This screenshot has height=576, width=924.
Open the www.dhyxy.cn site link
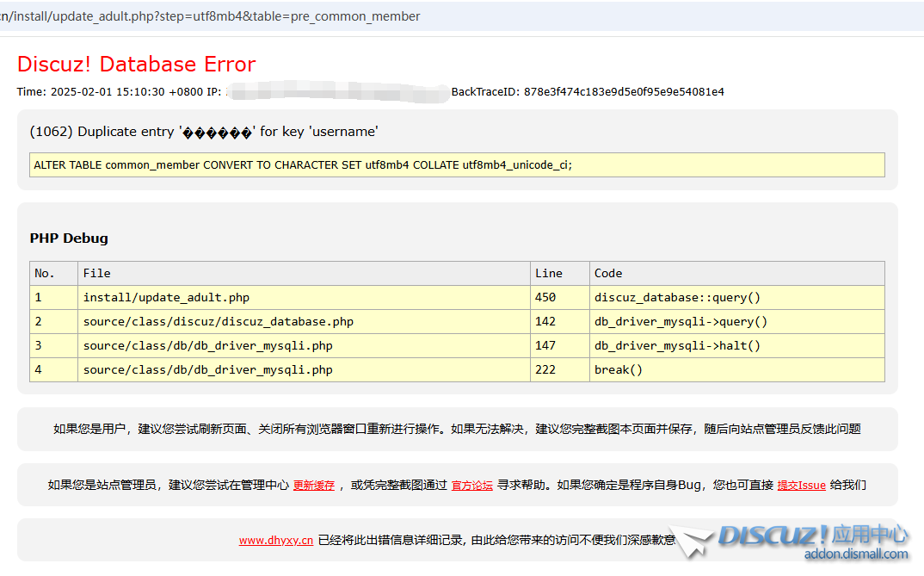[x=275, y=541]
